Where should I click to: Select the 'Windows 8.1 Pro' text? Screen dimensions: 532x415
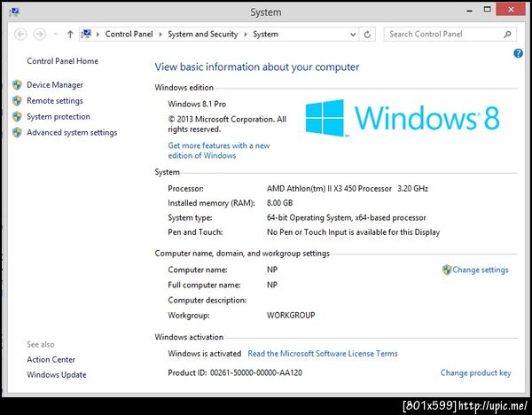point(197,104)
